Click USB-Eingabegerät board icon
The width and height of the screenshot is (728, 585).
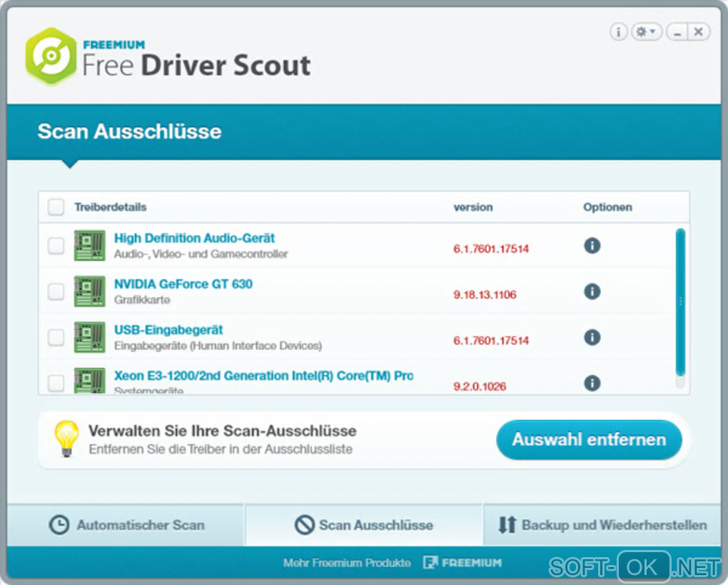pos(90,337)
